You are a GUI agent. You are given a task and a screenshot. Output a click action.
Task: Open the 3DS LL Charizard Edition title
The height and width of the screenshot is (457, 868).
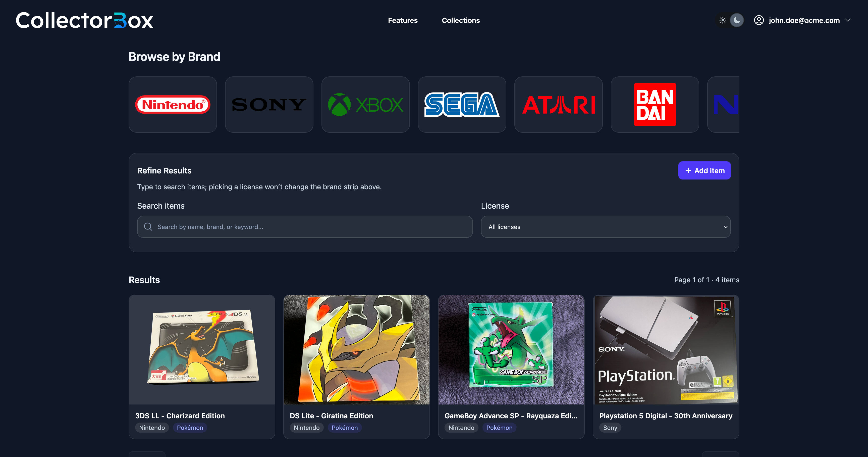[180, 416]
